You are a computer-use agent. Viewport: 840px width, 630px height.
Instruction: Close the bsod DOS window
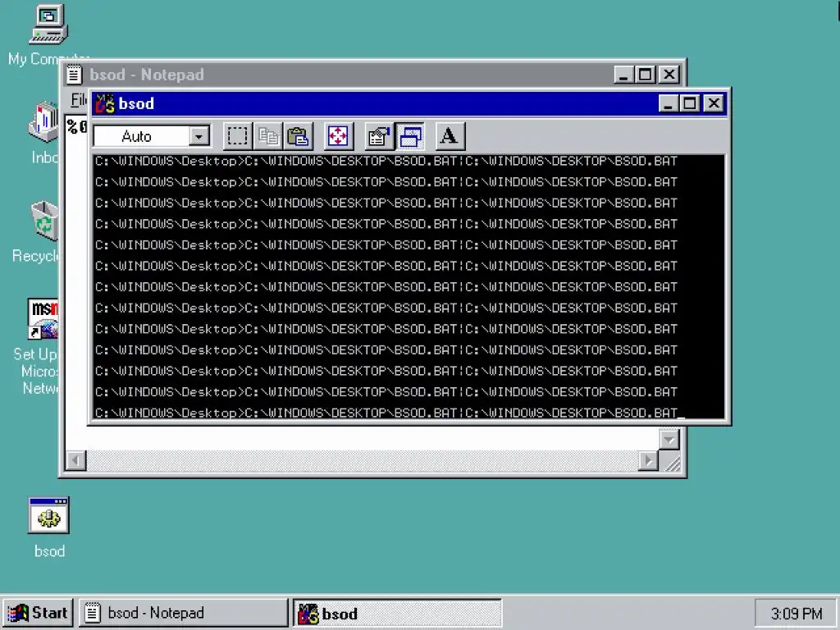714,103
